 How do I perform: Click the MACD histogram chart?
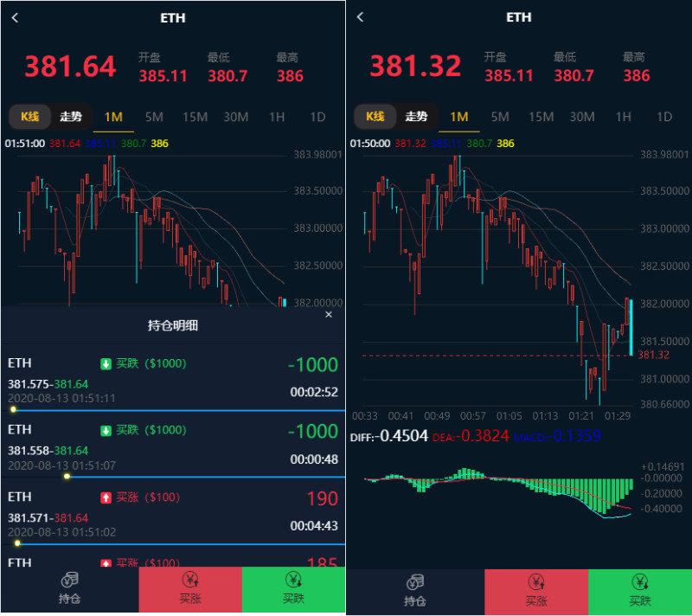click(498, 492)
